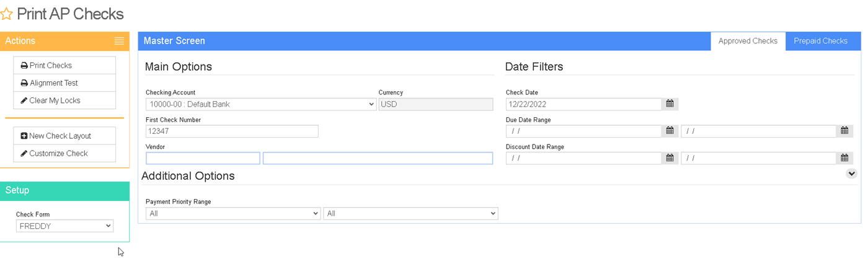
Task: Collapse Additional Options with the chevron icon
Action: tap(851, 174)
